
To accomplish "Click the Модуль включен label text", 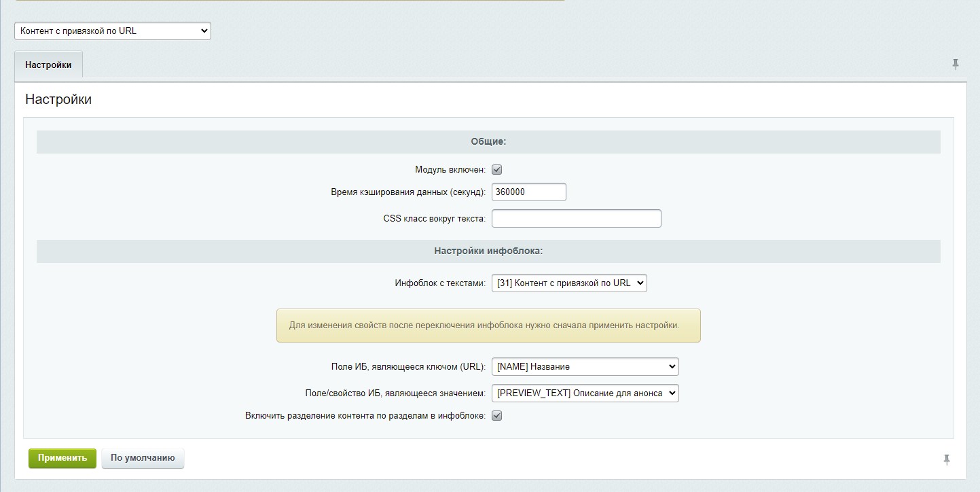I will click(450, 170).
